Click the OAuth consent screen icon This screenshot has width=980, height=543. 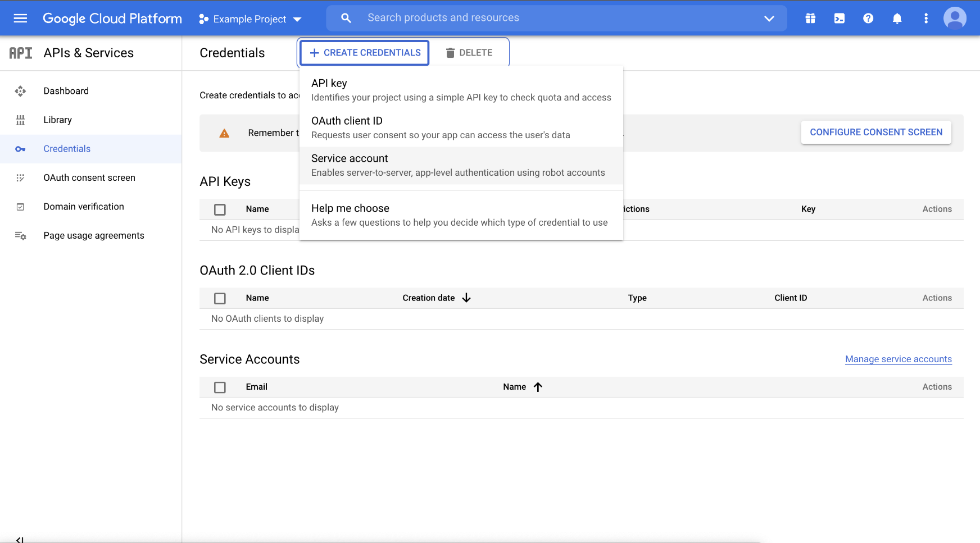[20, 178]
